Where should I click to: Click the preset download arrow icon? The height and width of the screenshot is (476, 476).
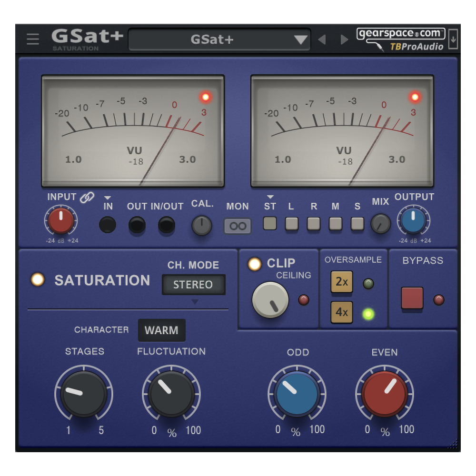click(x=453, y=38)
